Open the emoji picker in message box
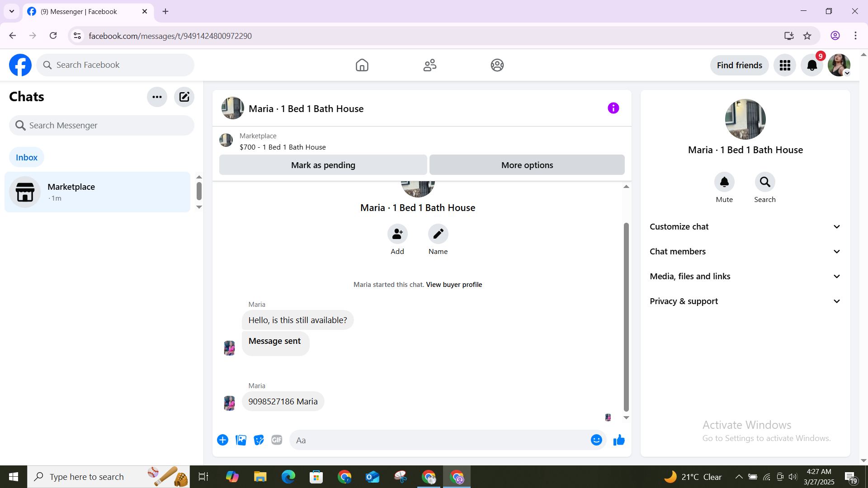This screenshot has height=488, width=868. tap(596, 440)
